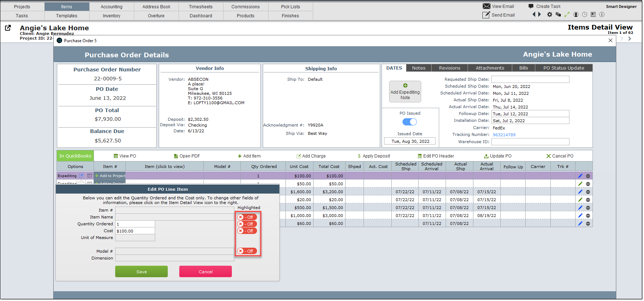Click the green Save button
The height and width of the screenshot is (301, 644).
coord(141,271)
